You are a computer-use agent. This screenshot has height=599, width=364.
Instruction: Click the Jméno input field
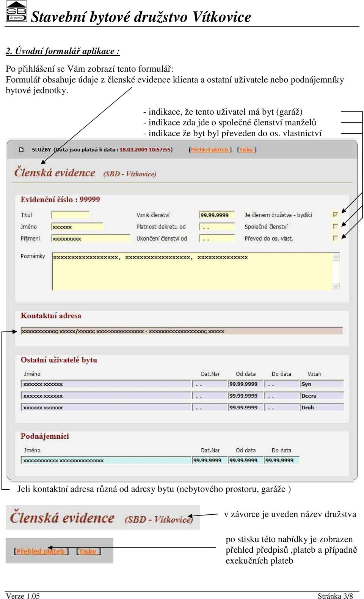(77, 227)
